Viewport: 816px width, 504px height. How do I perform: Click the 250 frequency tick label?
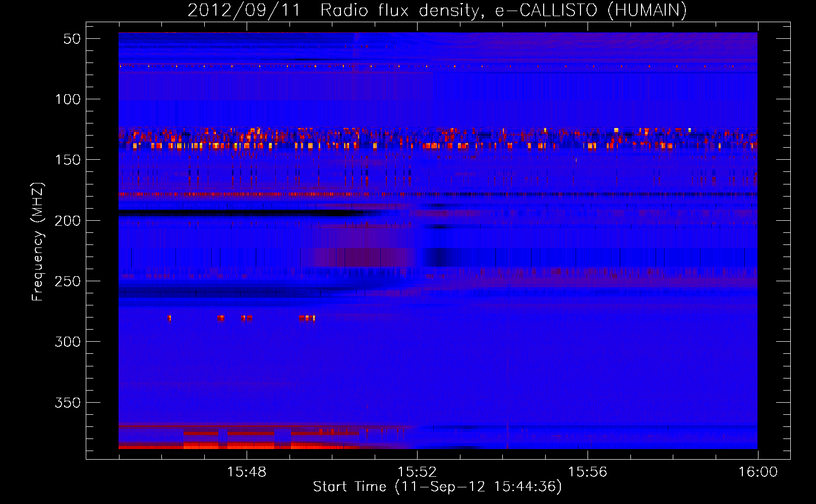click(x=68, y=281)
